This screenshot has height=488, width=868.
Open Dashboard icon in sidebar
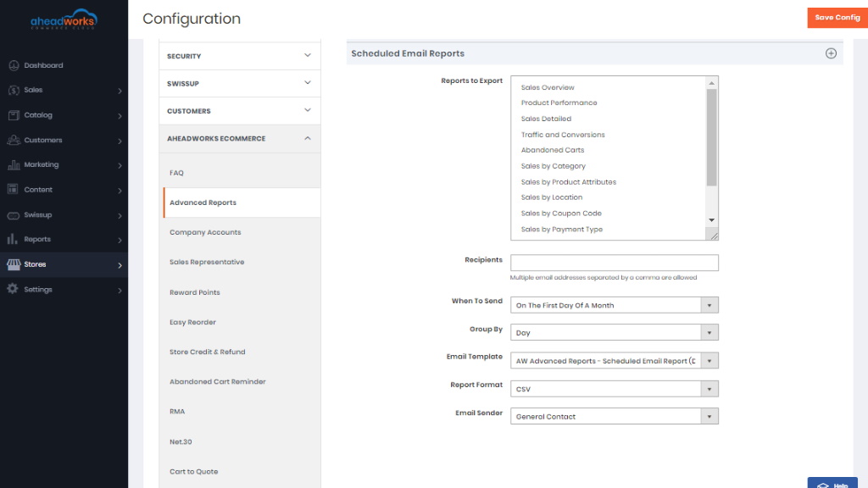click(x=14, y=65)
